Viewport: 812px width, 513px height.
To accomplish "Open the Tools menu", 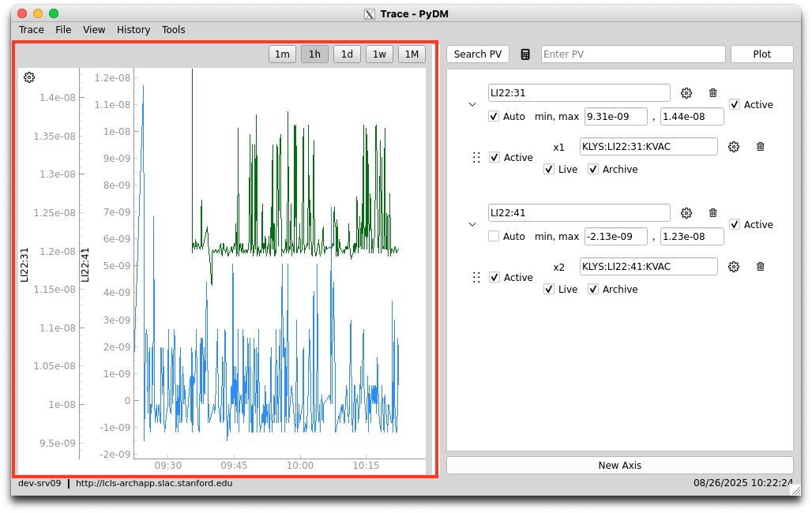I will tap(174, 30).
